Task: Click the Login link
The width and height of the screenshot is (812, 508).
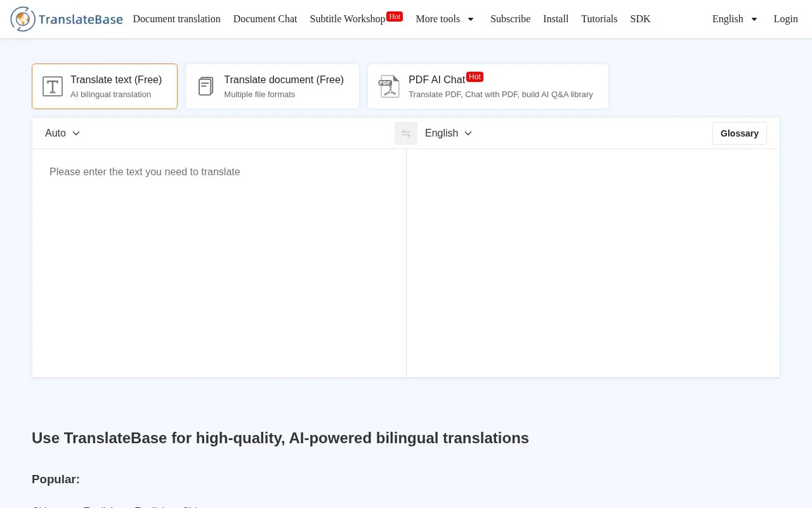Action: click(785, 19)
